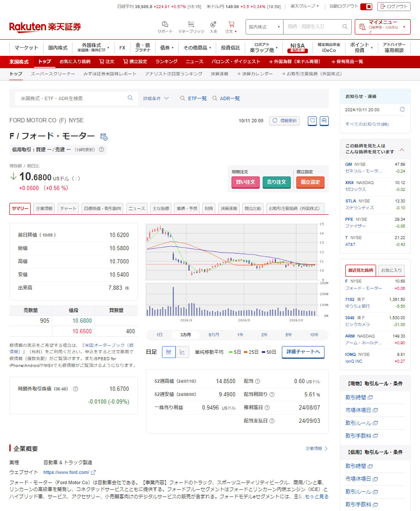Click help icon next to 配当利回り

(x=272, y=395)
